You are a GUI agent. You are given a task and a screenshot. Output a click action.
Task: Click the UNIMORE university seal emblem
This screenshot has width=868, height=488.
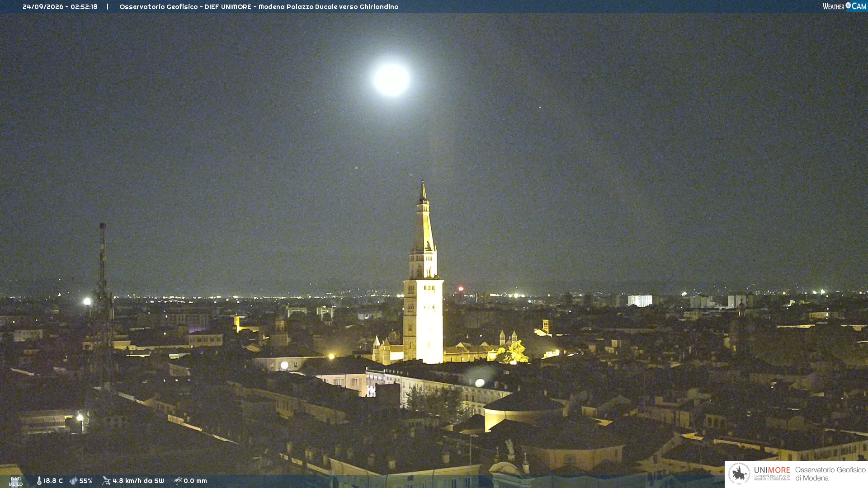(739, 474)
